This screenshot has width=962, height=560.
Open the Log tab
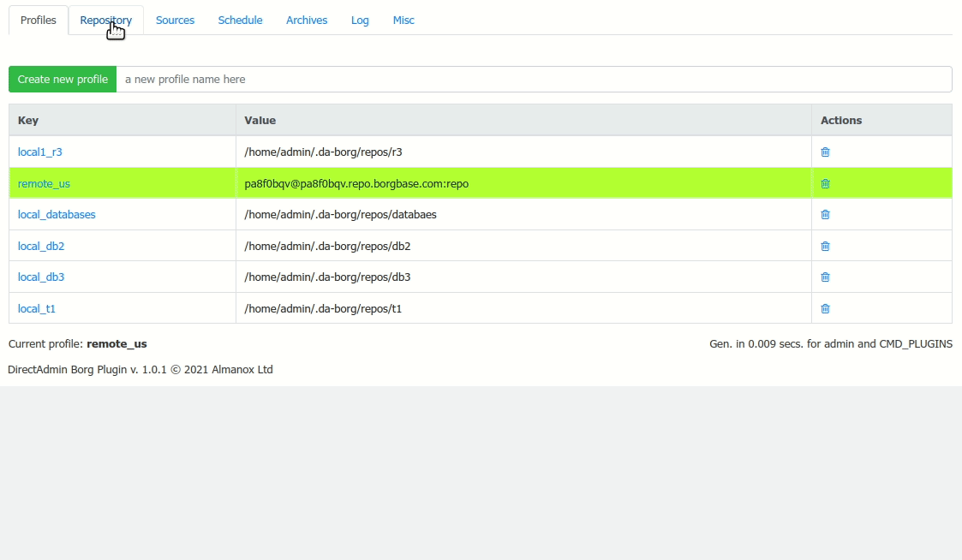click(359, 20)
